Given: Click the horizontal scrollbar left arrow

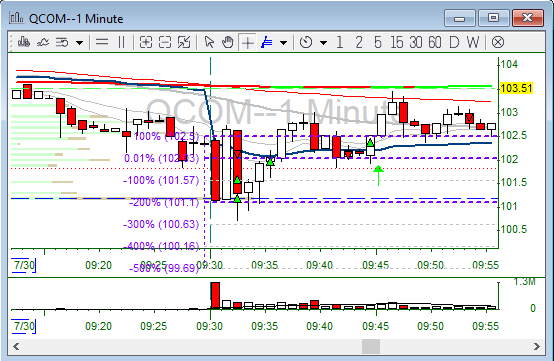Looking at the screenshot, I should tap(16, 347).
